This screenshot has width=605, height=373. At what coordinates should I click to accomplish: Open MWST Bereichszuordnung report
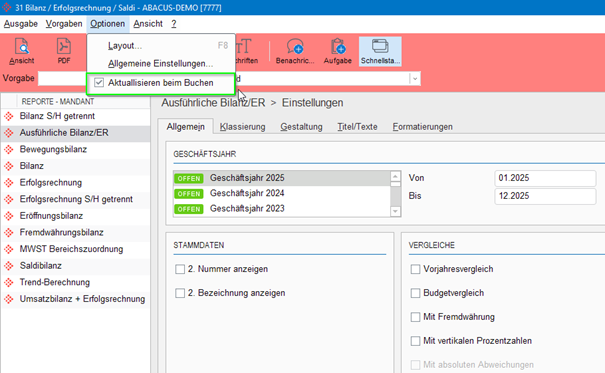point(75,249)
